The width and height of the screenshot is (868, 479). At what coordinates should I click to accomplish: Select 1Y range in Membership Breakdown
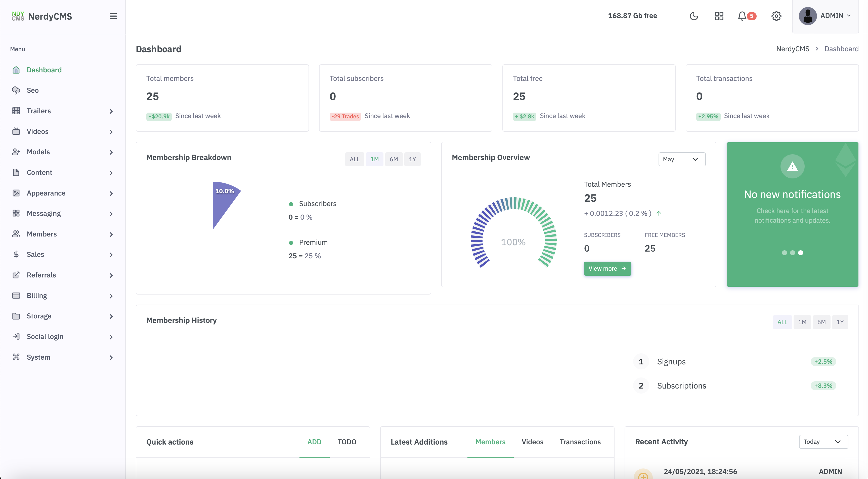(x=412, y=159)
